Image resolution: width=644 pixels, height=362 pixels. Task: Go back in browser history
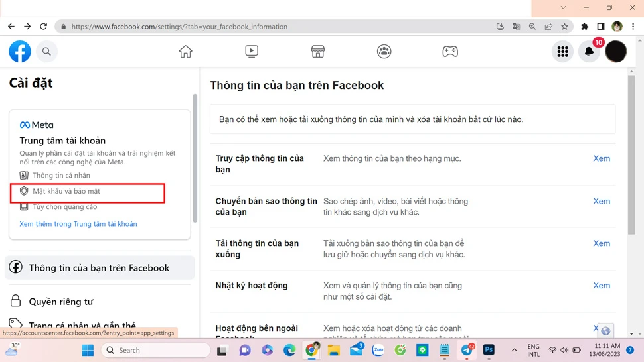coord(11,27)
